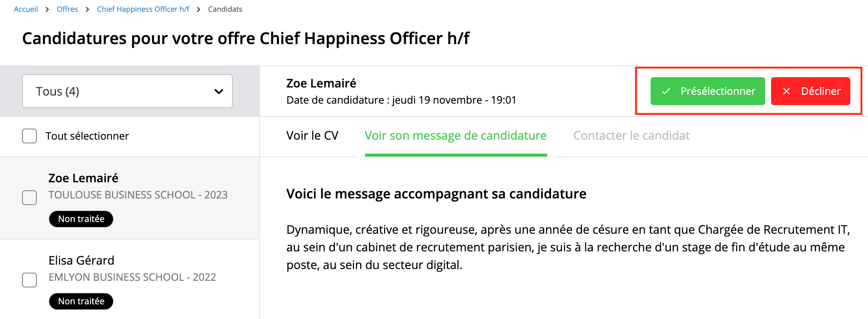Click the checkmark icon on Présélectionner button
This screenshot has height=319, width=868.
pos(666,91)
